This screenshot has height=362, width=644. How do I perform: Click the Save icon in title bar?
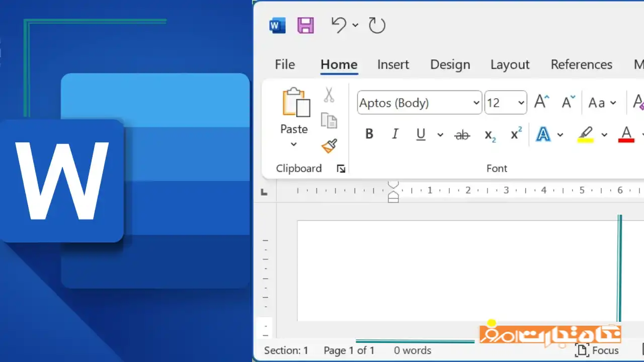305,25
